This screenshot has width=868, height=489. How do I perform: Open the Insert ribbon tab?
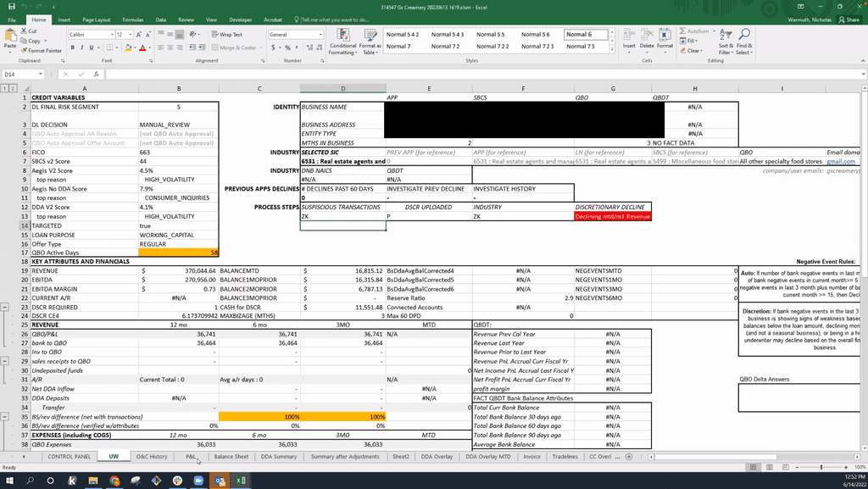tap(64, 19)
